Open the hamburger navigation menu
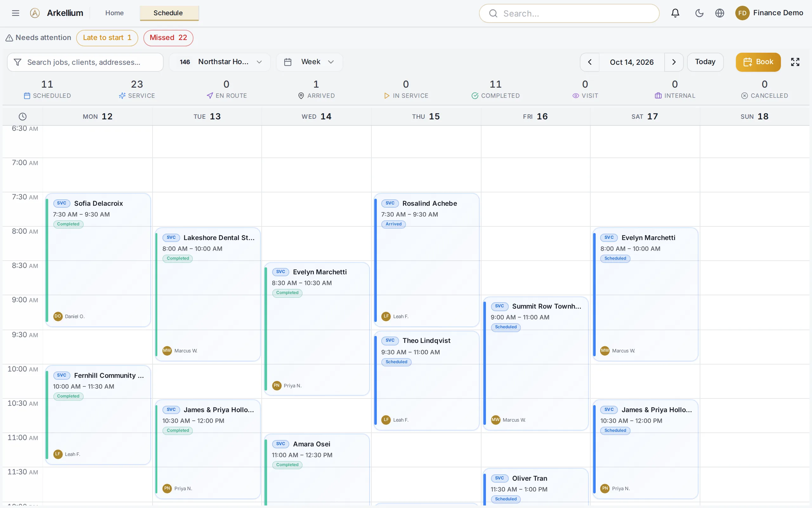This screenshot has width=812, height=508. (16, 13)
